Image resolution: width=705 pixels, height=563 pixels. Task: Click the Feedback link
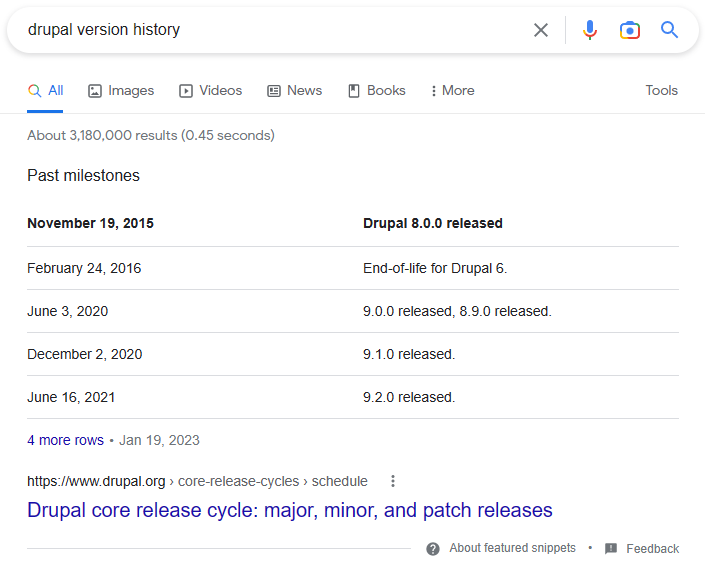[x=652, y=549]
